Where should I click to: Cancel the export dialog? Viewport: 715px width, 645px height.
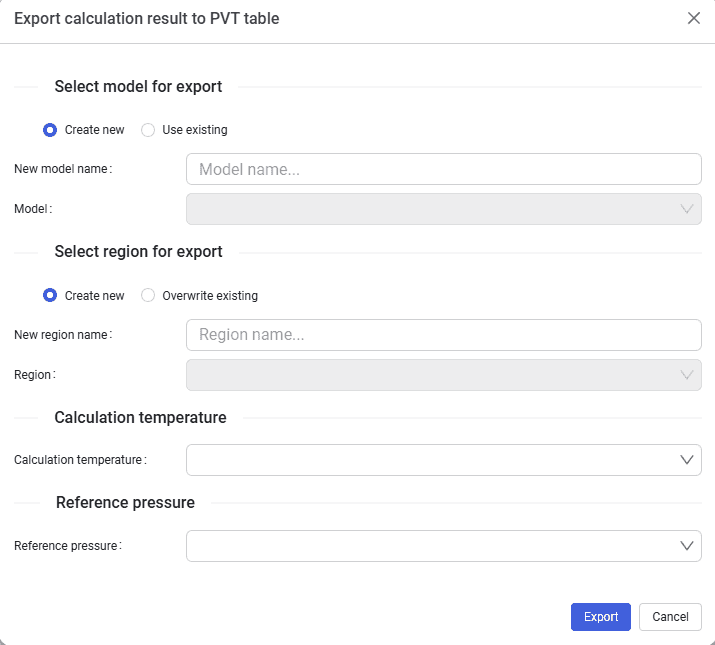click(670, 617)
